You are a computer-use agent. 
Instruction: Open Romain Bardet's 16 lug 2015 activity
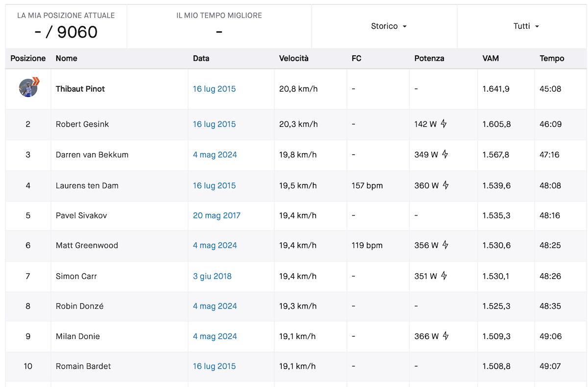pos(214,366)
